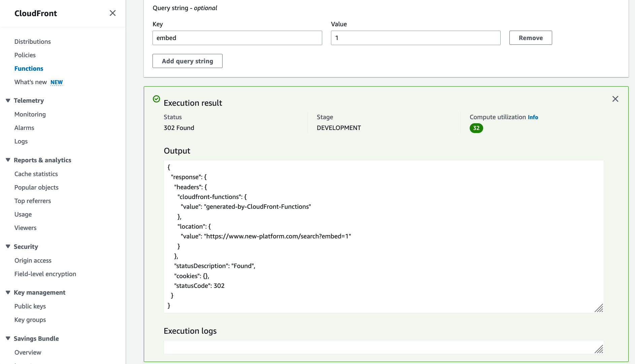Dismiss the Execution result panel

click(x=615, y=99)
